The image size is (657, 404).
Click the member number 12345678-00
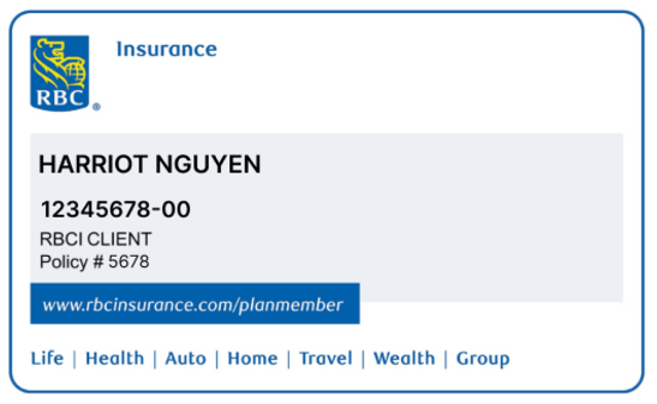tap(115, 209)
